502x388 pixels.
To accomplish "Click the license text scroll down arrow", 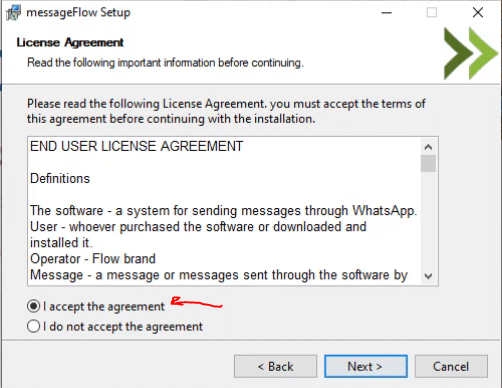I will (428, 276).
